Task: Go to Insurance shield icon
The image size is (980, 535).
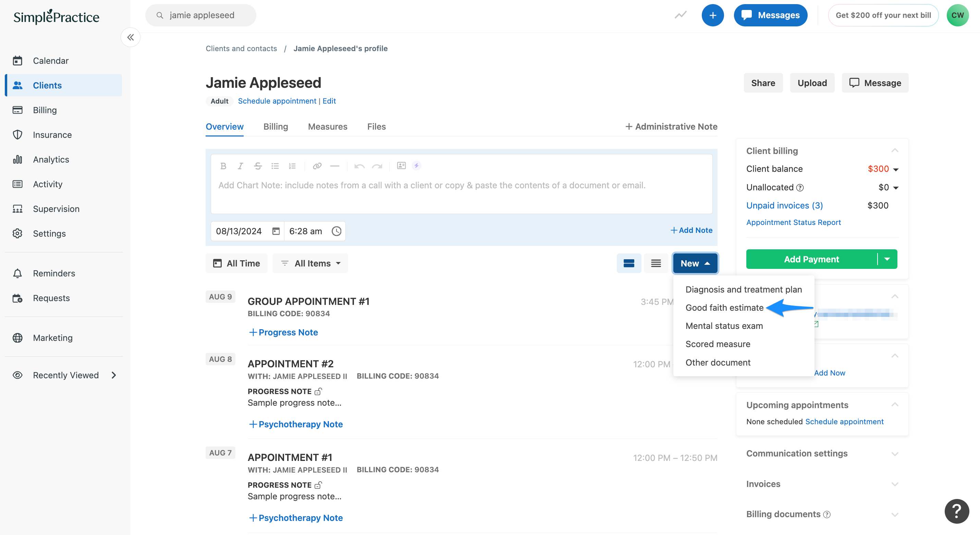Action: (x=17, y=135)
